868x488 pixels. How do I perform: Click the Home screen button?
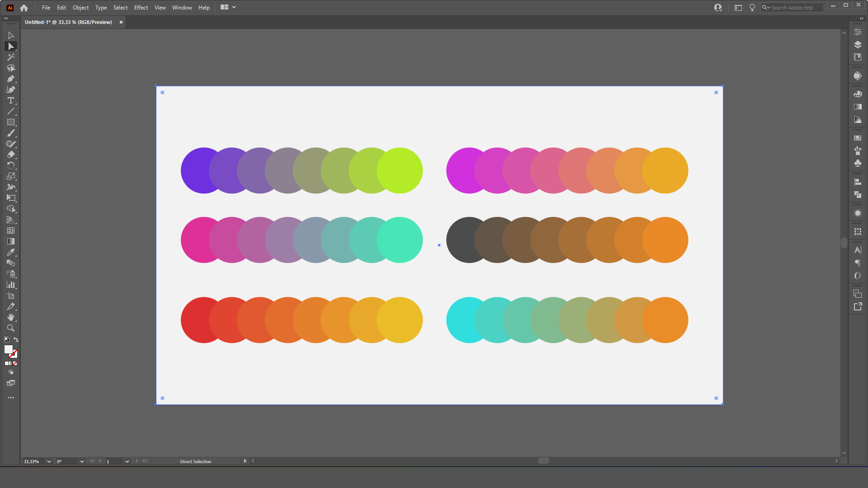pyautogui.click(x=24, y=8)
